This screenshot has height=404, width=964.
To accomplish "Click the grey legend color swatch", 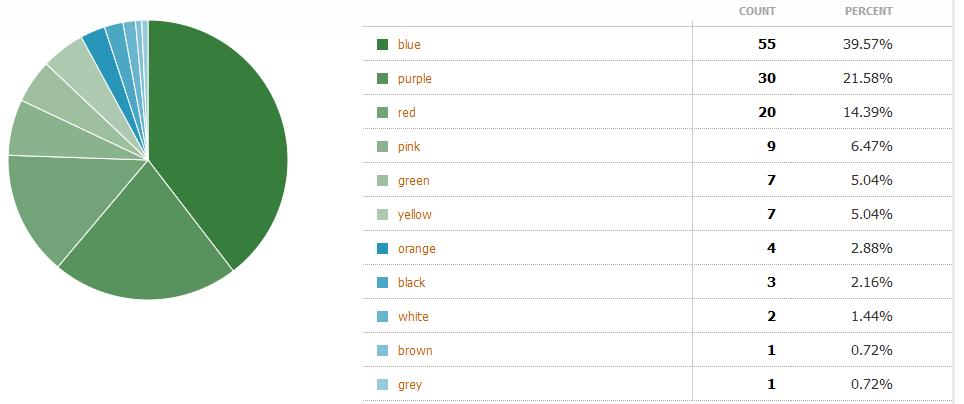I will pyautogui.click(x=382, y=385).
